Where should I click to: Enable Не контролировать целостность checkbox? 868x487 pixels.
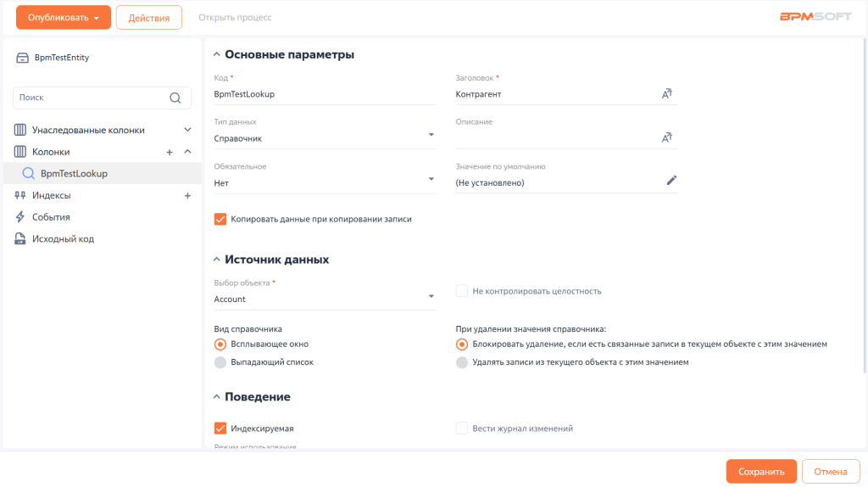462,291
